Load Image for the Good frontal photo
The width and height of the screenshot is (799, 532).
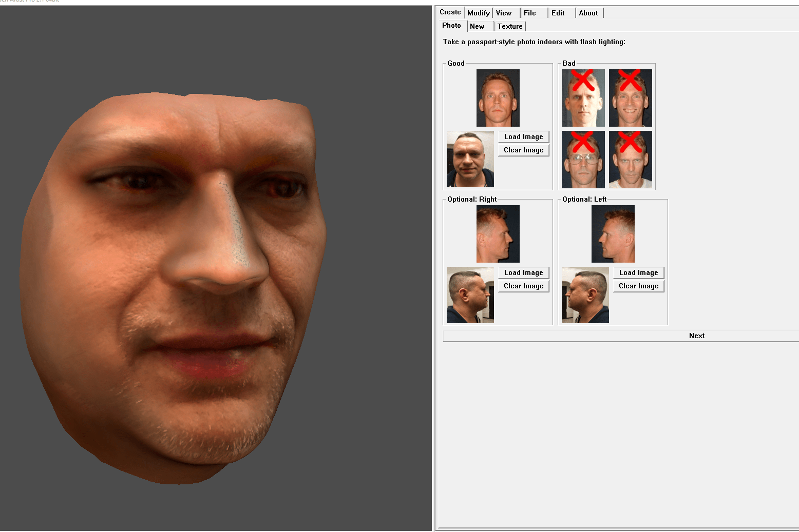tap(524, 136)
